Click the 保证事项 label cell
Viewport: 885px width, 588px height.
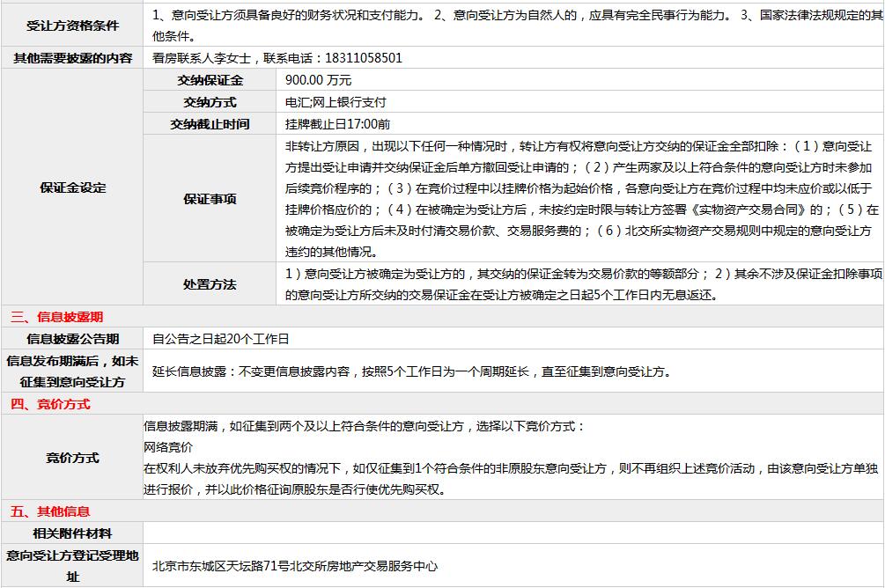[210, 198]
